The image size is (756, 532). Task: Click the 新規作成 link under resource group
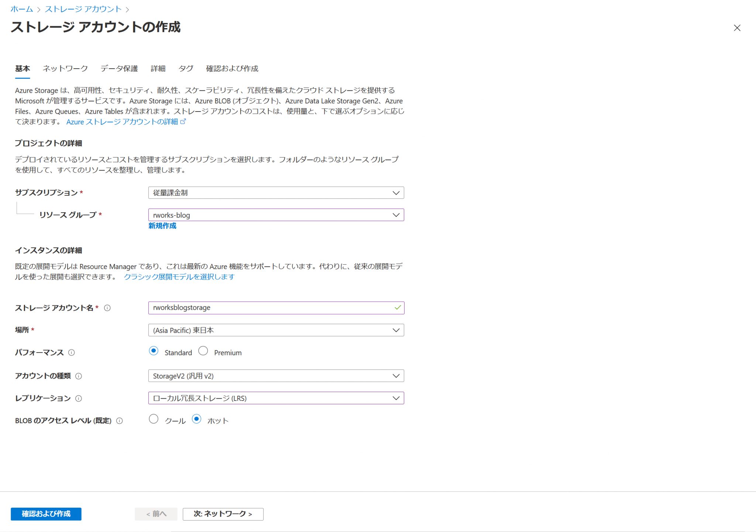point(162,226)
